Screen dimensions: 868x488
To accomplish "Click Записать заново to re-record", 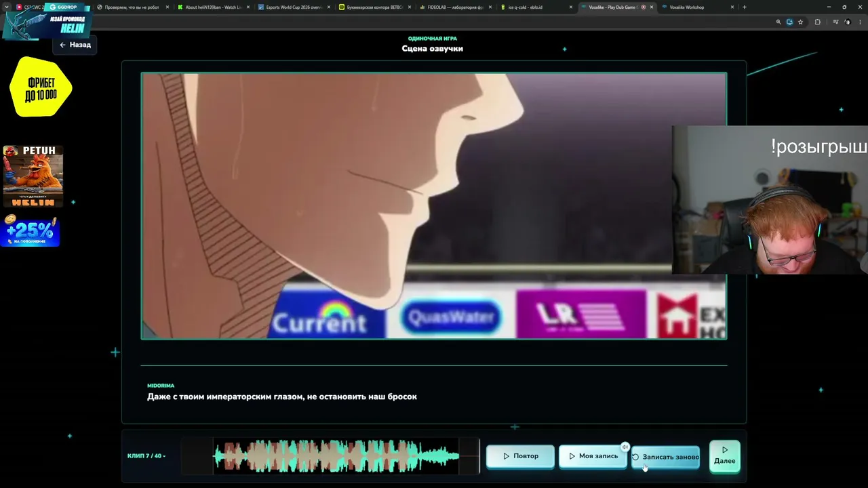I will [x=665, y=457].
